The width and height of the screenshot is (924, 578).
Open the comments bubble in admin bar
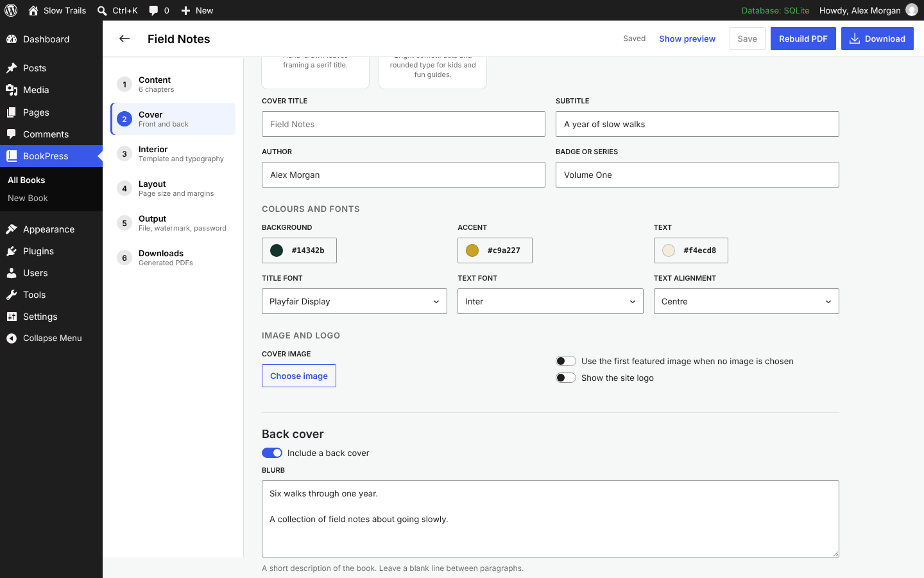[153, 10]
